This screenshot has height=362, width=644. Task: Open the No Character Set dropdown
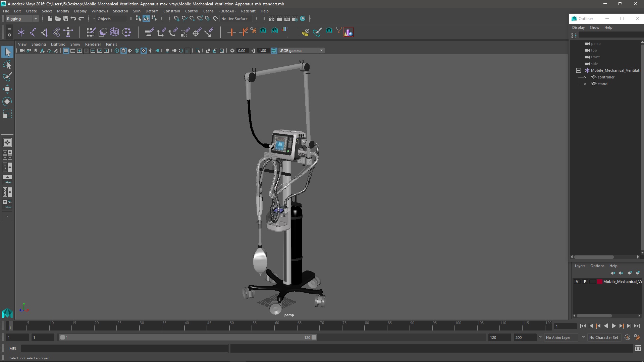[x=604, y=338]
